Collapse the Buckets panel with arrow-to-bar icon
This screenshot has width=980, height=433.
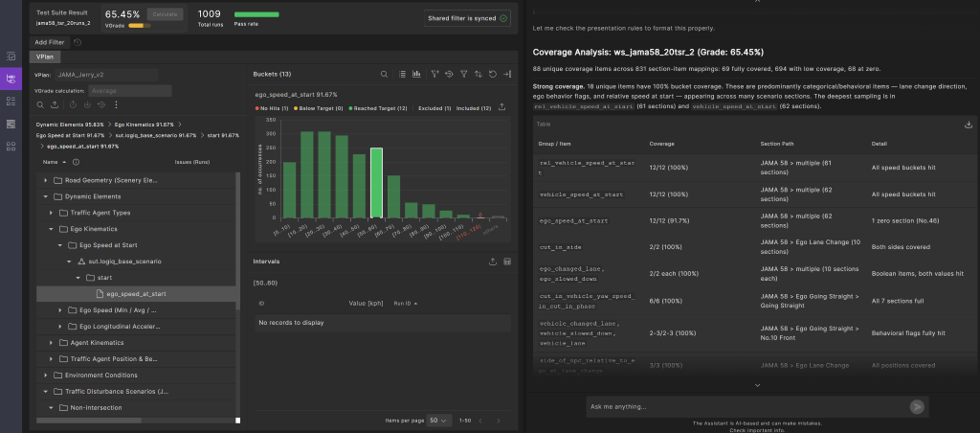pyautogui.click(x=507, y=74)
